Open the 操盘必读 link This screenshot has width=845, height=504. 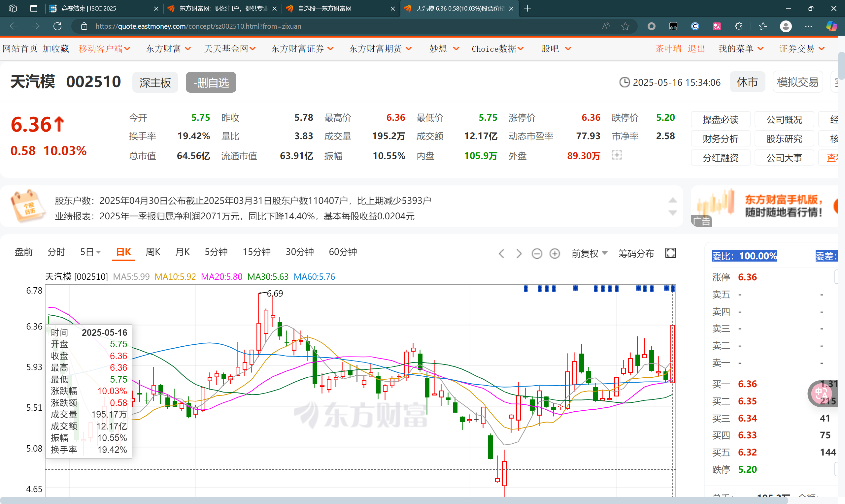pyautogui.click(x=720, y=119)
